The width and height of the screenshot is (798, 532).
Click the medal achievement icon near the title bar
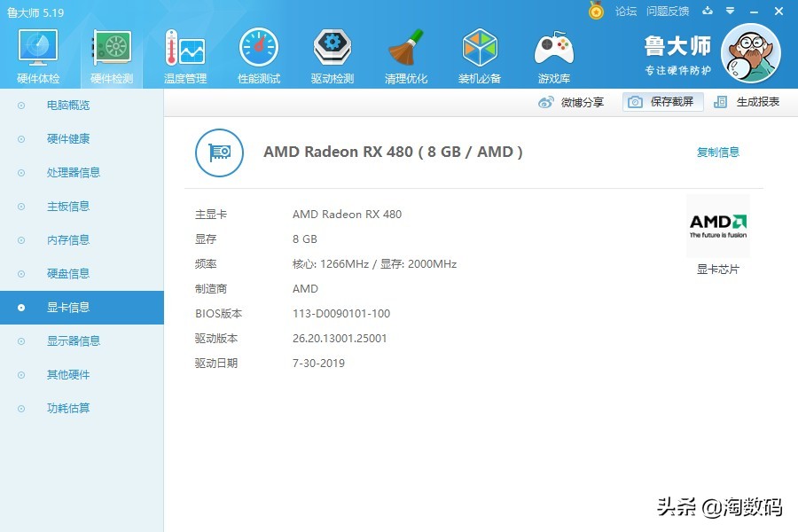(x=595, y=12)
